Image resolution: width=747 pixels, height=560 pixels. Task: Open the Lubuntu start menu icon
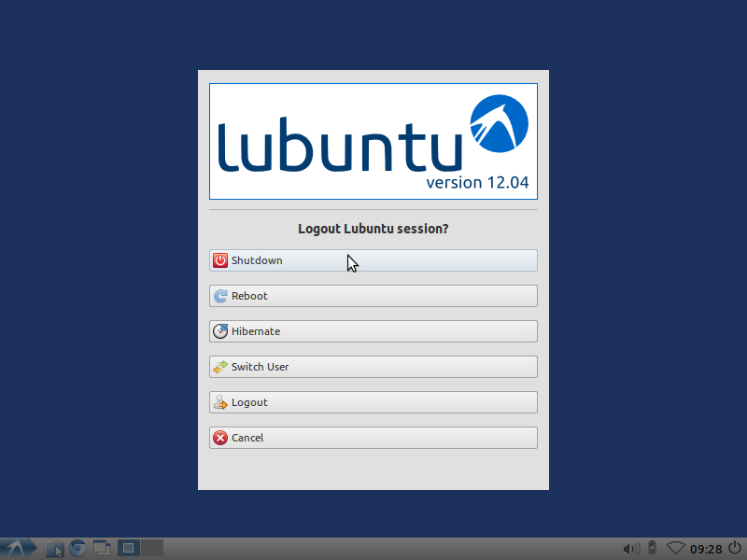pyautogui.click(x=18, y=549)
